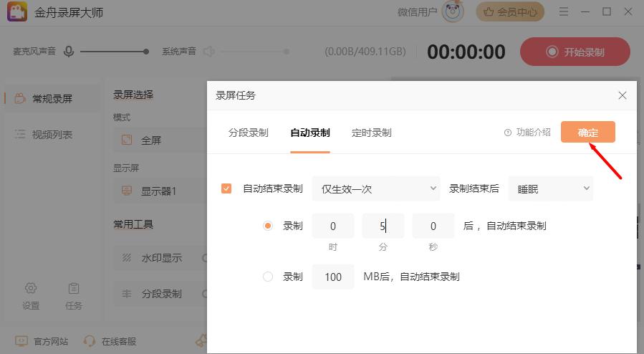Click the 视频列表 list icon in sidebar
The height and width of the screenshot is (354, 644).
pos(20,134)
